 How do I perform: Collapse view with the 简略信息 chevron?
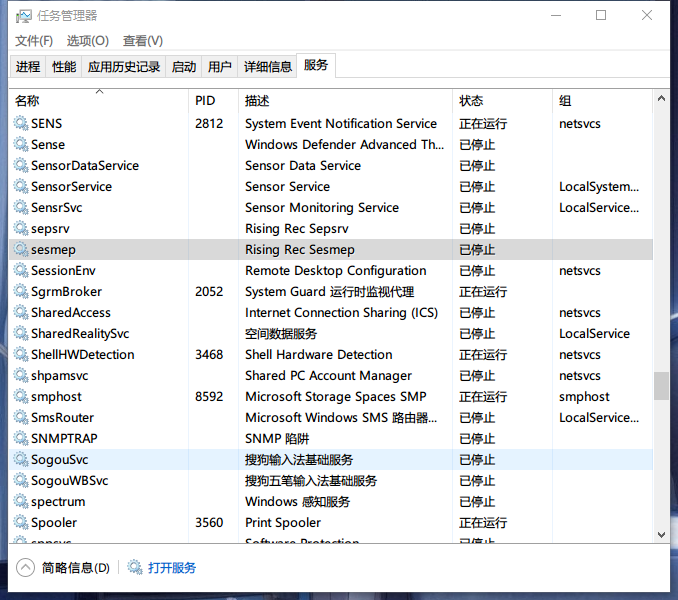tap(26, 568)
